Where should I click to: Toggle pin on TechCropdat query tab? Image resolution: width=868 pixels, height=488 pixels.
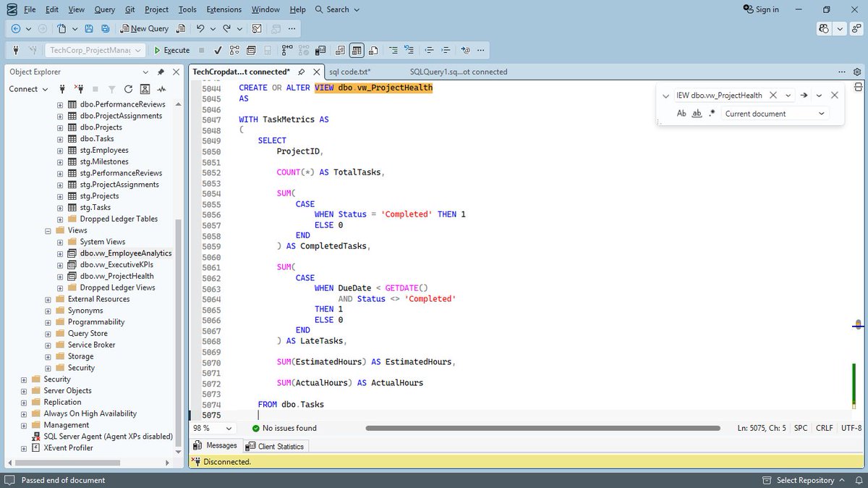tap(301, 72)
